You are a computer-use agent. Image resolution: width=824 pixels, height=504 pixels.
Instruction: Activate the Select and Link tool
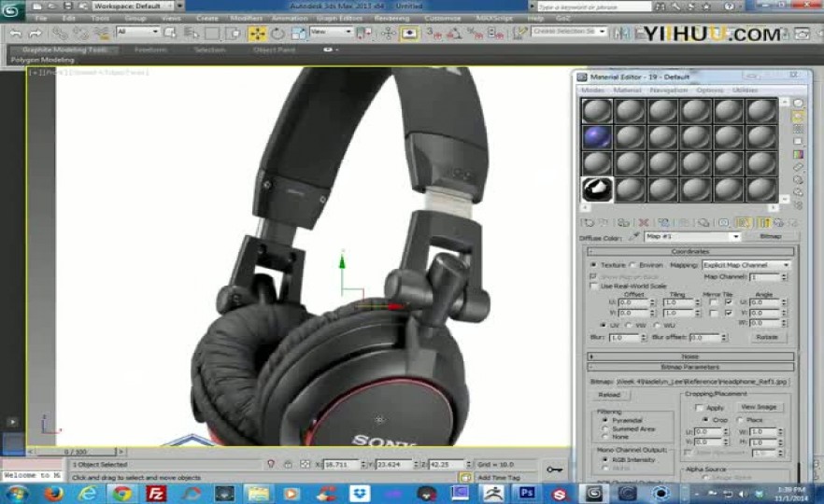tap(60, 33)
